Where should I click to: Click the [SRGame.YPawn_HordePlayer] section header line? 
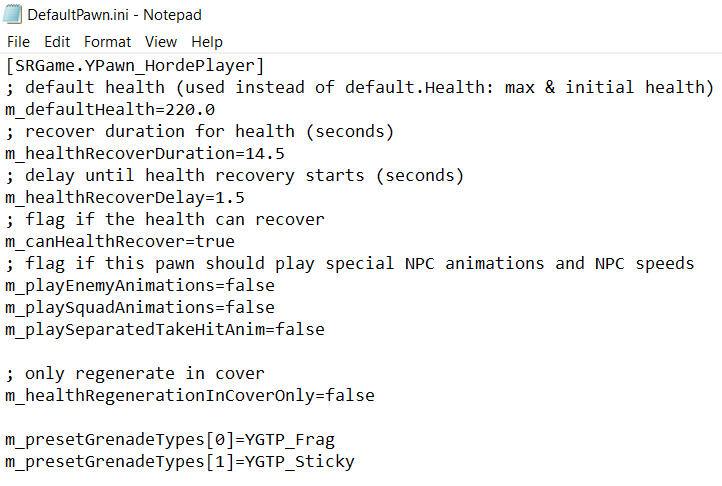(135, 66)
